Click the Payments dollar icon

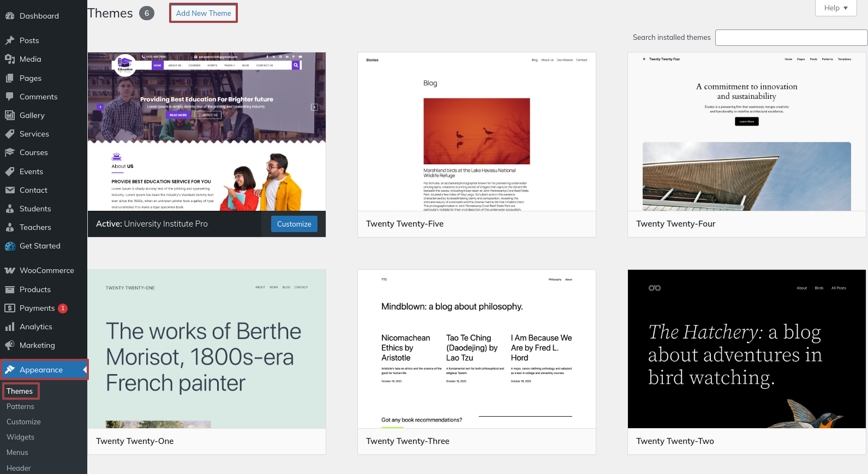10,308
